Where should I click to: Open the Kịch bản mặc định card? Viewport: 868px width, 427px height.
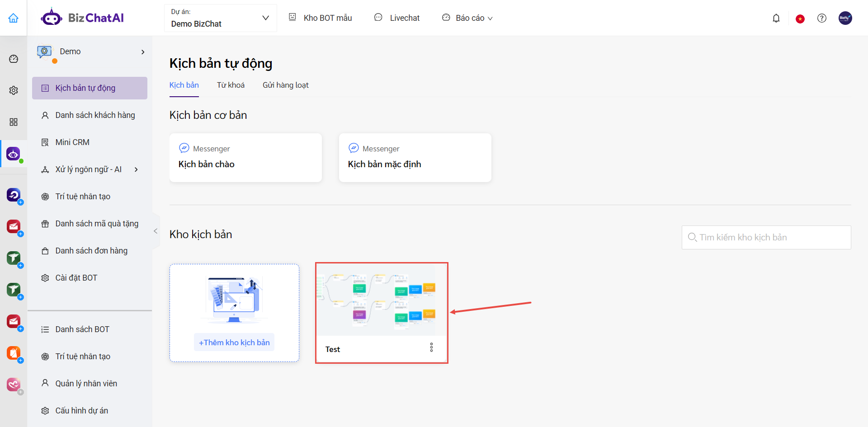(415, 158)
